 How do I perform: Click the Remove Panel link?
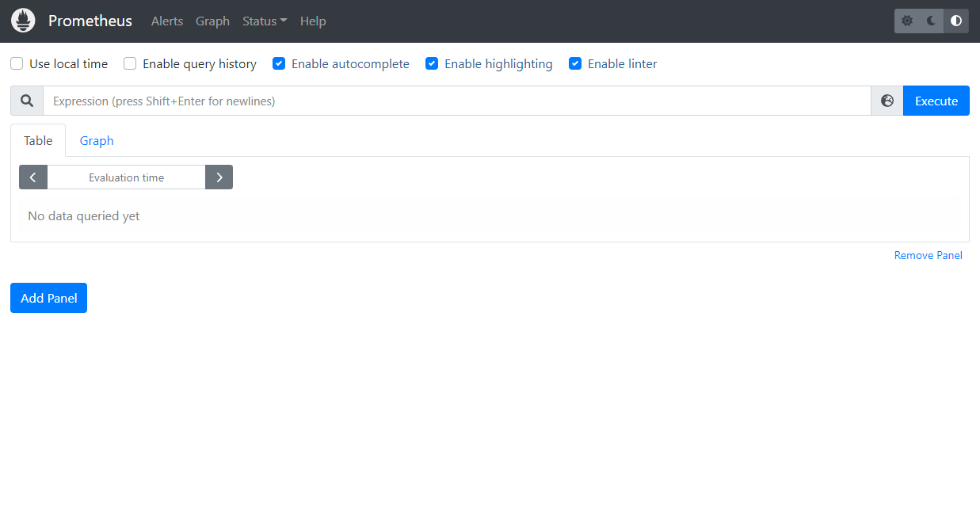click(929, 255)
